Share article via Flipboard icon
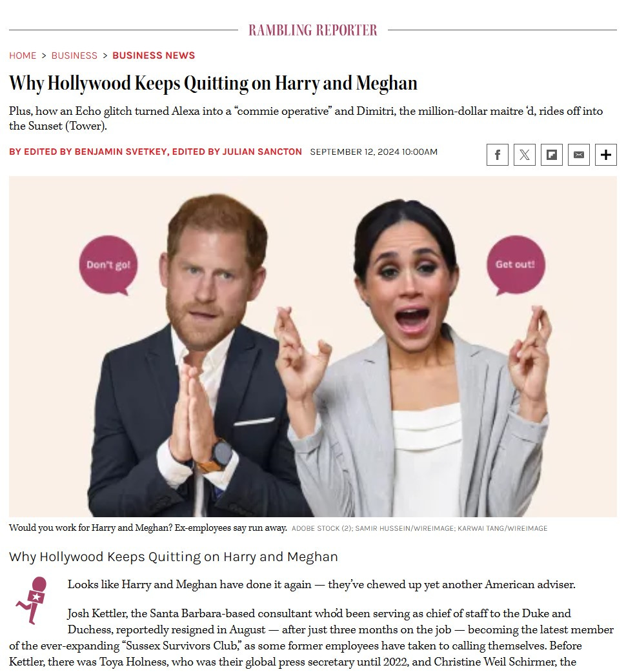 [551, 155]
